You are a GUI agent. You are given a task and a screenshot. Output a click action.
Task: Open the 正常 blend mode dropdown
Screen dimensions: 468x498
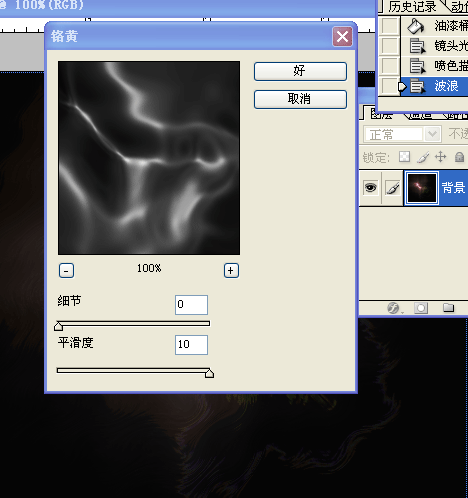pyautogui.click(x=402, y=135)
